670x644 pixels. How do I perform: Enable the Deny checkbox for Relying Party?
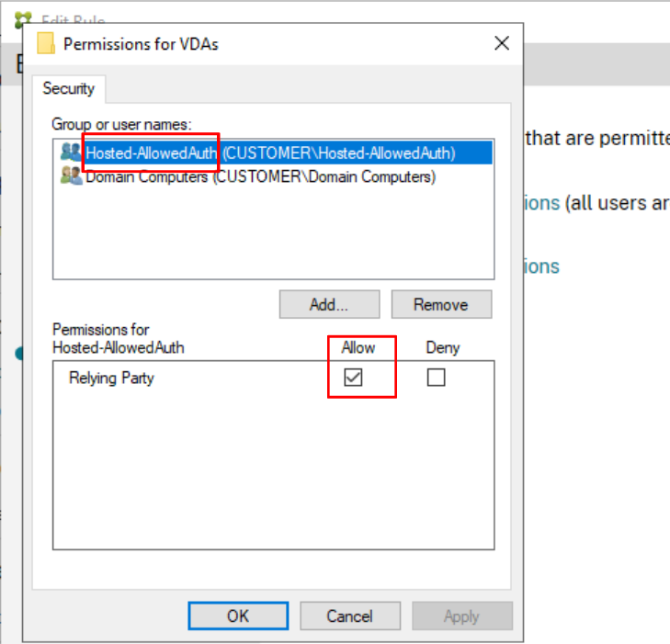point(436,378)
